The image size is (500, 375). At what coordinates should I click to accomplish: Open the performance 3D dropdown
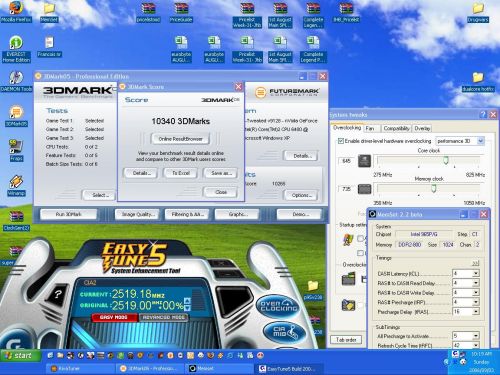pos(480,141)
